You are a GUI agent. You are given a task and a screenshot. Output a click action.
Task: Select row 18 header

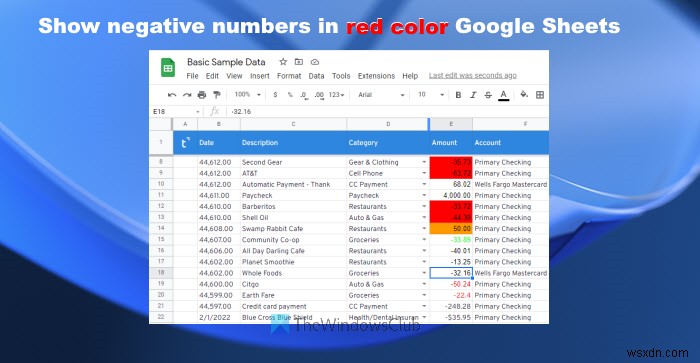tap(161, 273)
